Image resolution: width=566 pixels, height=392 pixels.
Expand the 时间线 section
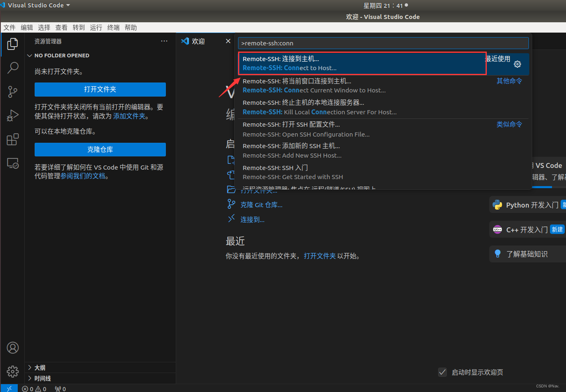tap(100, 378)
